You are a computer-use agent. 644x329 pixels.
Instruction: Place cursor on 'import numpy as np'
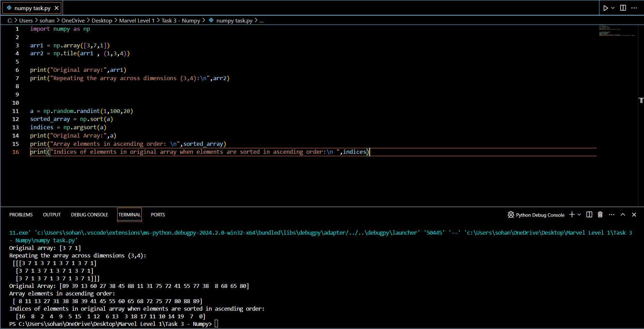[x=60, y=29]
